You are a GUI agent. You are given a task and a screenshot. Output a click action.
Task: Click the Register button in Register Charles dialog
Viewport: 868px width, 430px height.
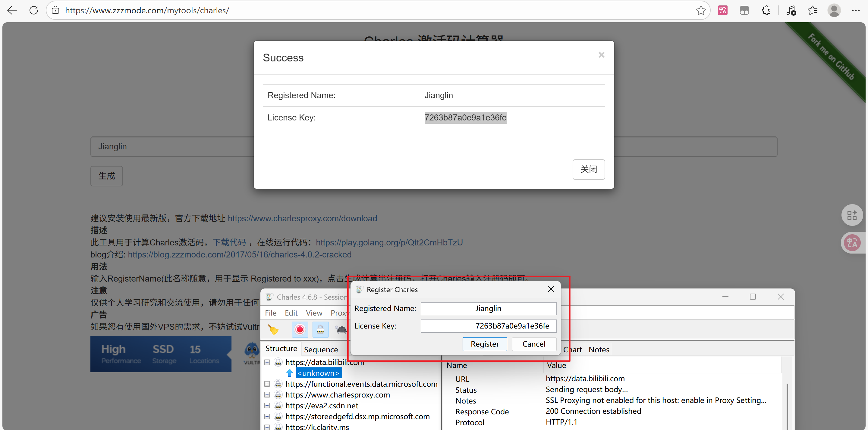click(x=485, y=344)
